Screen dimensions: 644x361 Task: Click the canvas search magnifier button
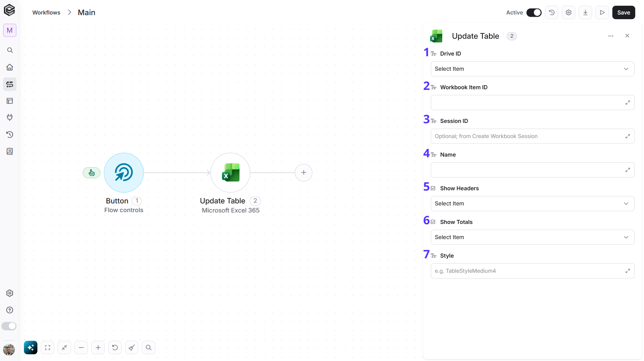pos(149,348)
